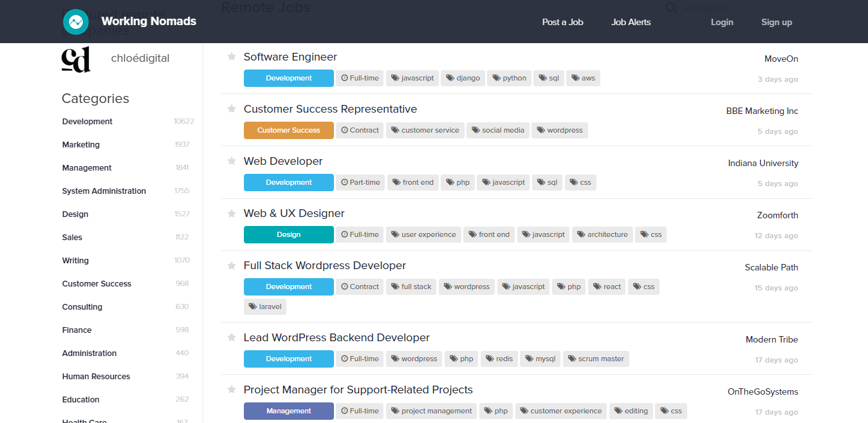Star the Lead WordPress Backend Developer job
868x423 pixels.
[231, 337]
